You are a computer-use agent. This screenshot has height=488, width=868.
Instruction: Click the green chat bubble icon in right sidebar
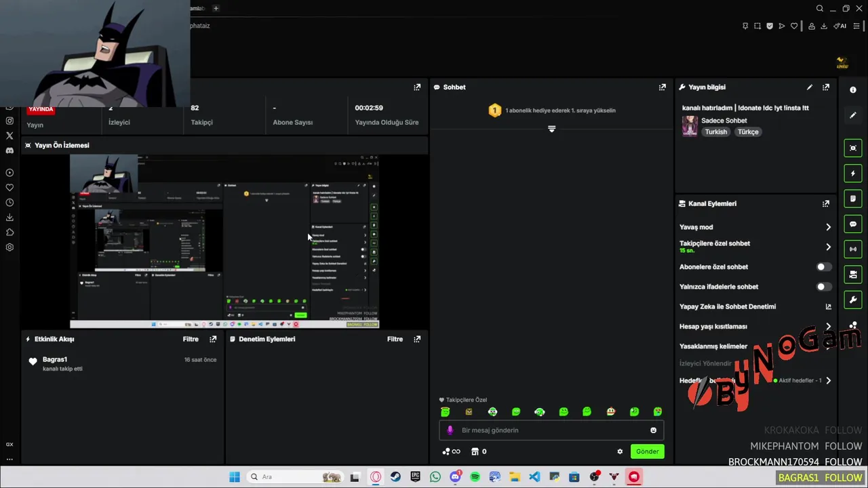853,224
